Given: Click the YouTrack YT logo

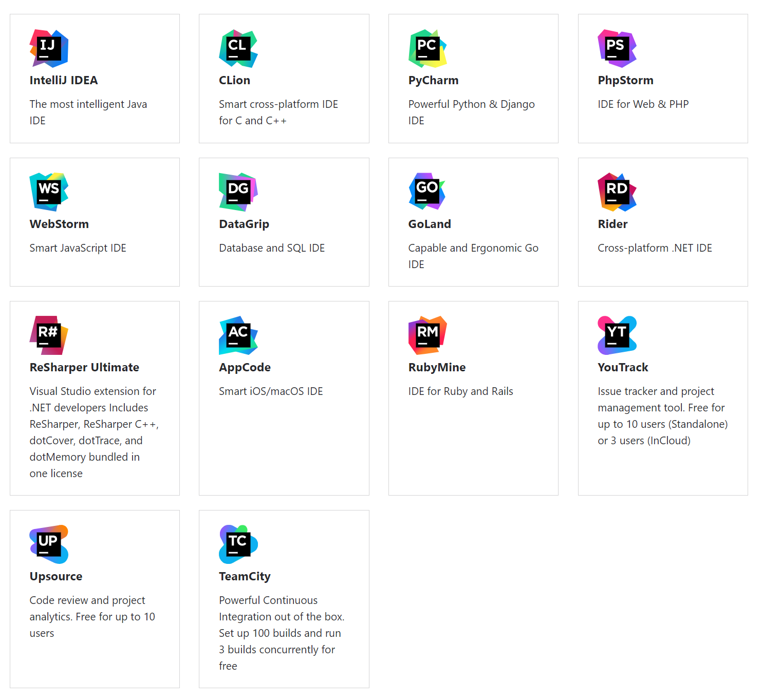Looking at the screenshot, I should [x=617, y=335].
